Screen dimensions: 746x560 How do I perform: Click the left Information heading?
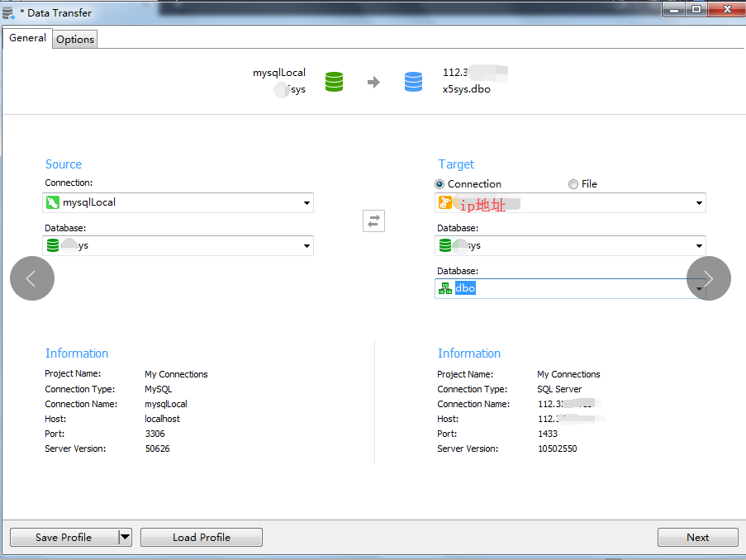77,354
